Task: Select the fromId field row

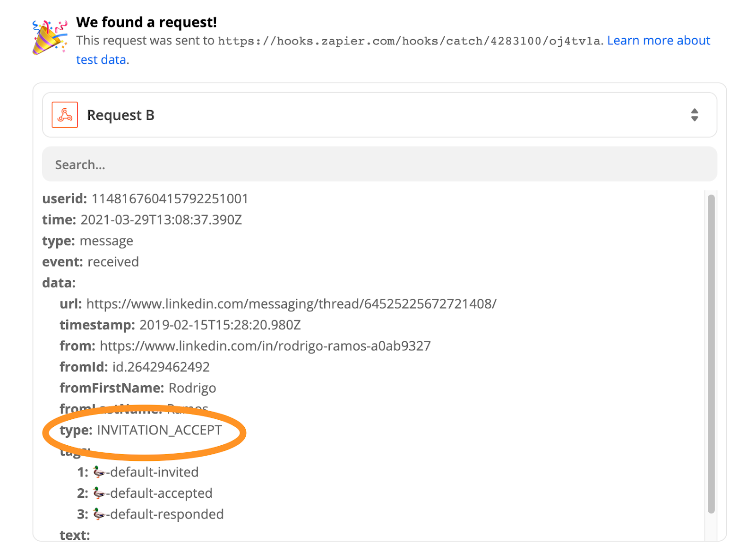Action: click(135, 367)
